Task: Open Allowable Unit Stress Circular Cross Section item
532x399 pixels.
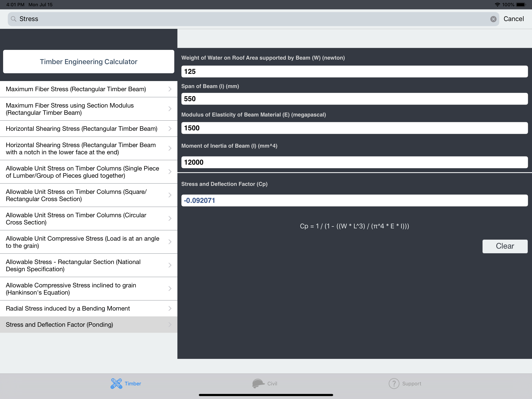Action: pyautogui.click(x=82, y=219)
